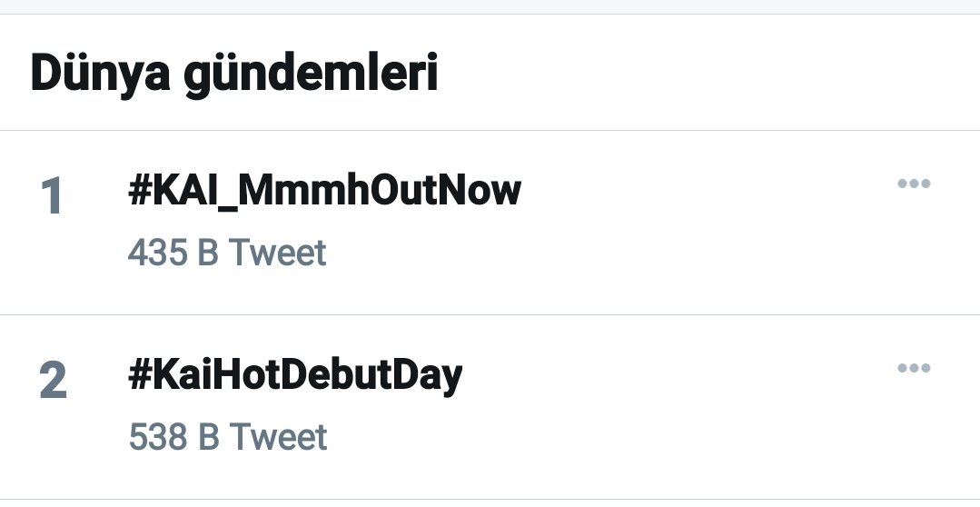The image size is (980, 507).
Task: Expand the menu beside #KaiHotDebutDay
Action: point(913,368)
